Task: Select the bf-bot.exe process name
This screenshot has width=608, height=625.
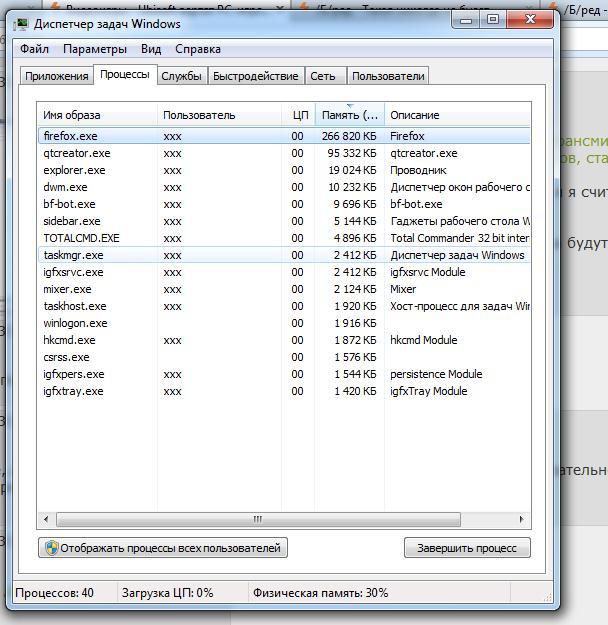Action: point(69,204)
